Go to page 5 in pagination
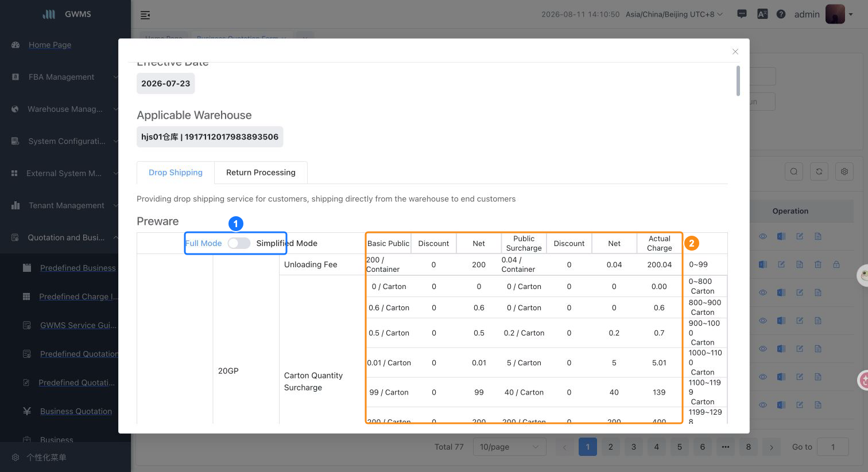This screenshot has height=472, width=868. (x=680, y=447)
